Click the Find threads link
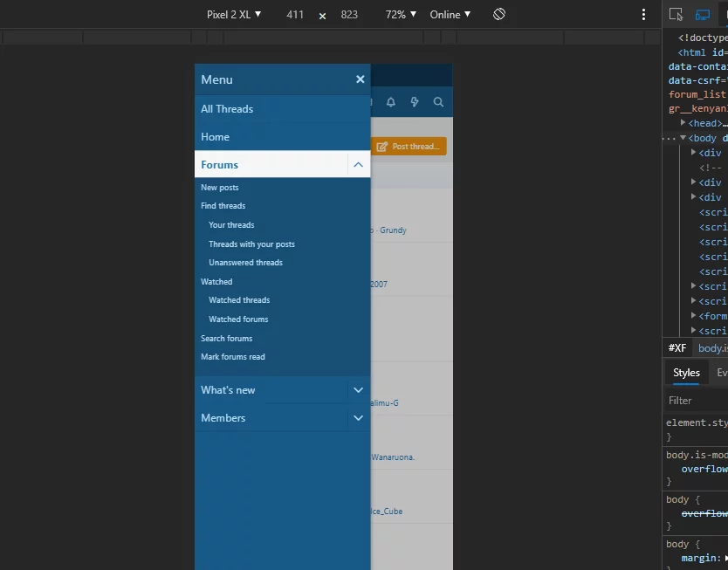The height and width of the screenshot is (570, 728). pyautogui.click(x=223, y=206)
